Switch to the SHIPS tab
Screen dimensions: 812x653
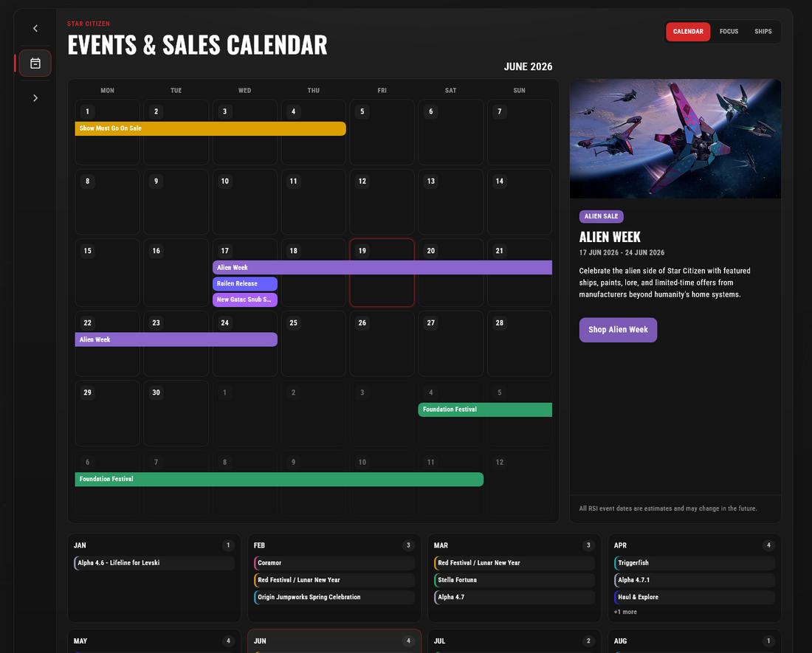(x=763, y=32)
